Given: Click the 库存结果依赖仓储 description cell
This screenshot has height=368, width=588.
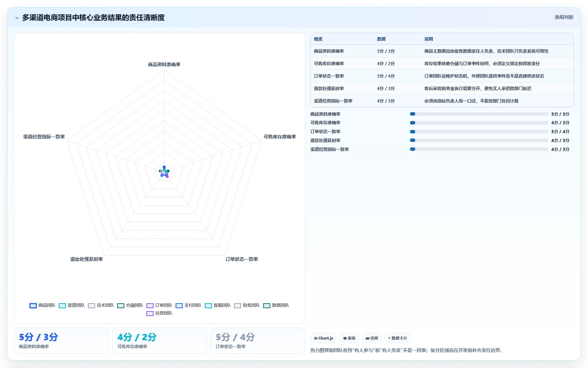Looking at the screenshot, I should click(x=482, y=64).
